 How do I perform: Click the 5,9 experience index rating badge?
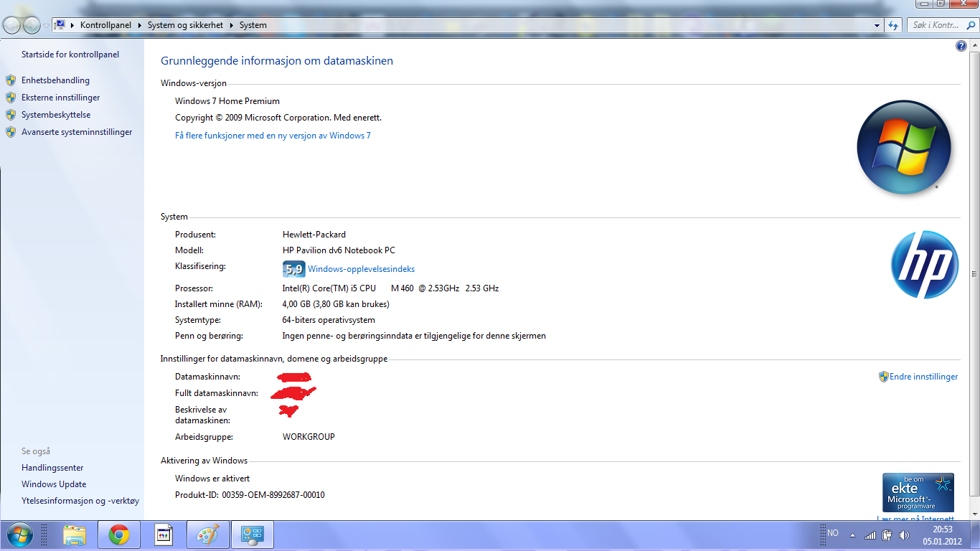294,269
